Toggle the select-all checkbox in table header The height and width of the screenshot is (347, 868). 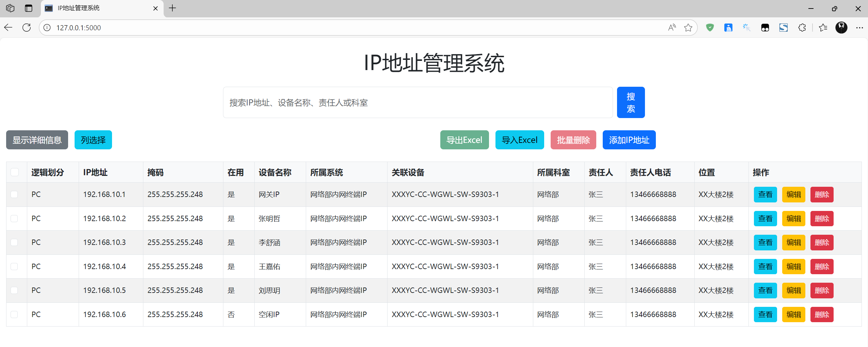click(x=14, y=172)
